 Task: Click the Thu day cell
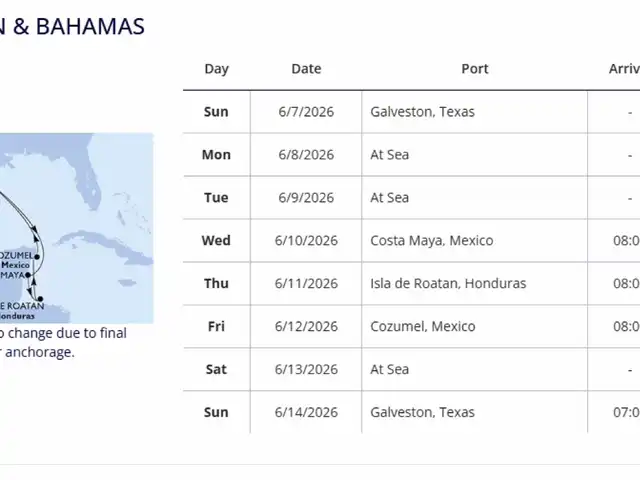[x=216, y=283]
